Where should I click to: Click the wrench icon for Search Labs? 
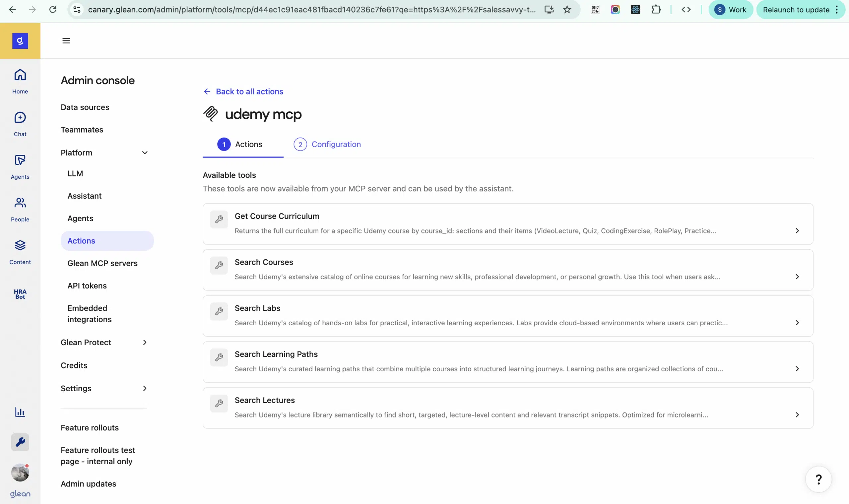click(219, 311)
